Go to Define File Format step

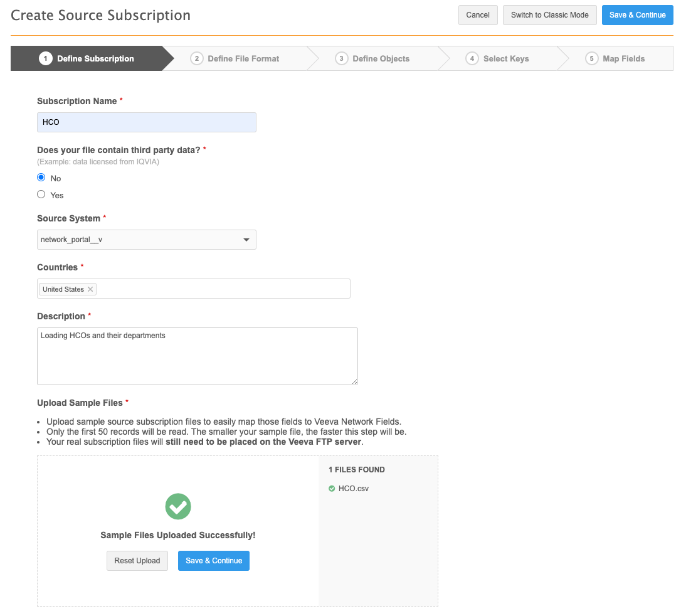(x=243, y=58)
